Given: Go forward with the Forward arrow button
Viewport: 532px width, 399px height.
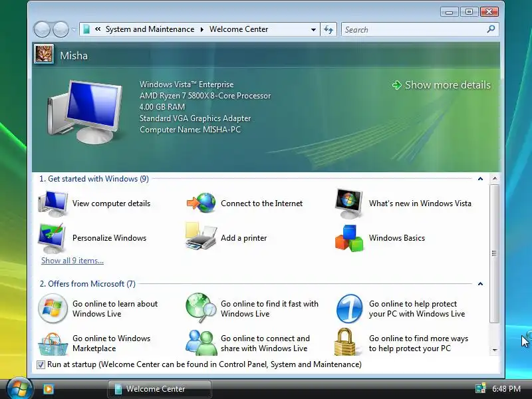Looking at the screenshot, I should click(61, 29).
